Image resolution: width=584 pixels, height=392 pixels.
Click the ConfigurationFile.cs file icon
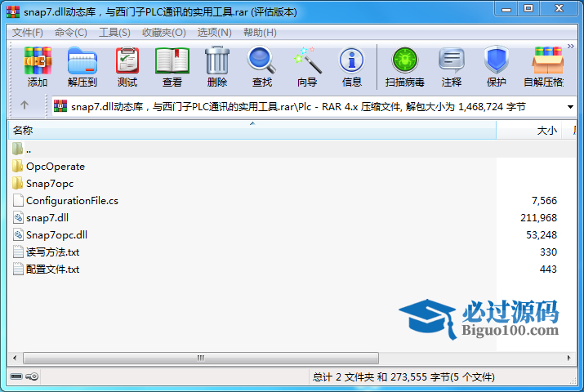[x=18, y=200]
